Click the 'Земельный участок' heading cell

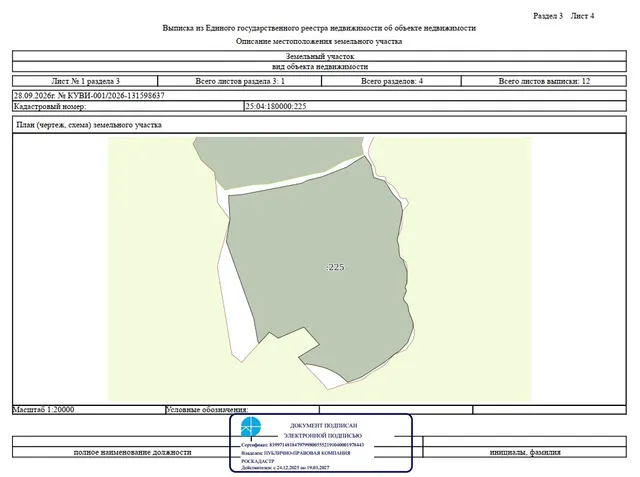point(320,56)
